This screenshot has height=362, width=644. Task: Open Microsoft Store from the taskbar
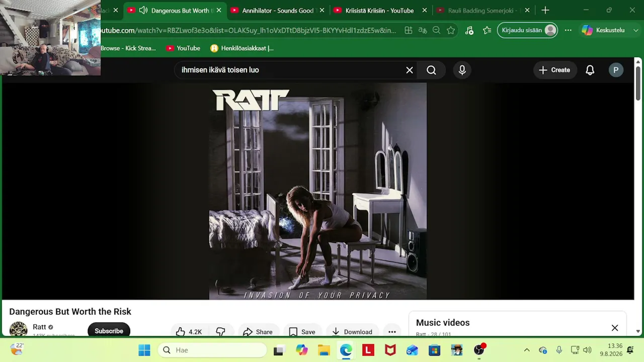pos(434,350)
